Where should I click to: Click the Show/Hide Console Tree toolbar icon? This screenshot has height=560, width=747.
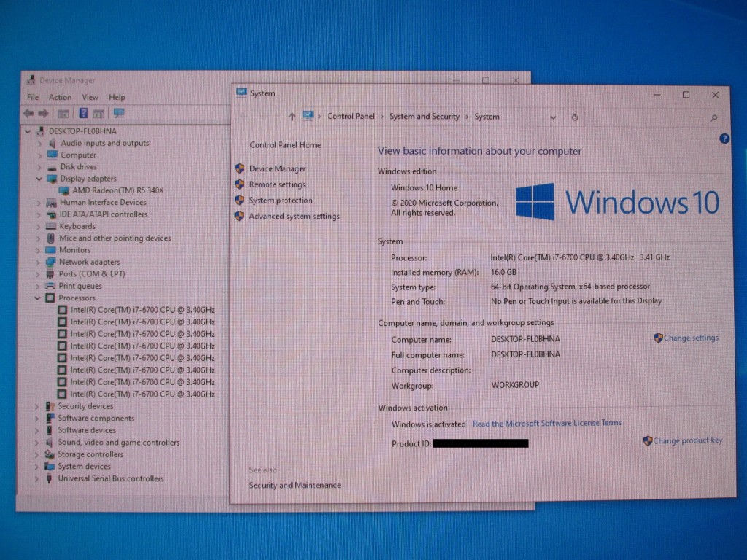tap(63, 113)
